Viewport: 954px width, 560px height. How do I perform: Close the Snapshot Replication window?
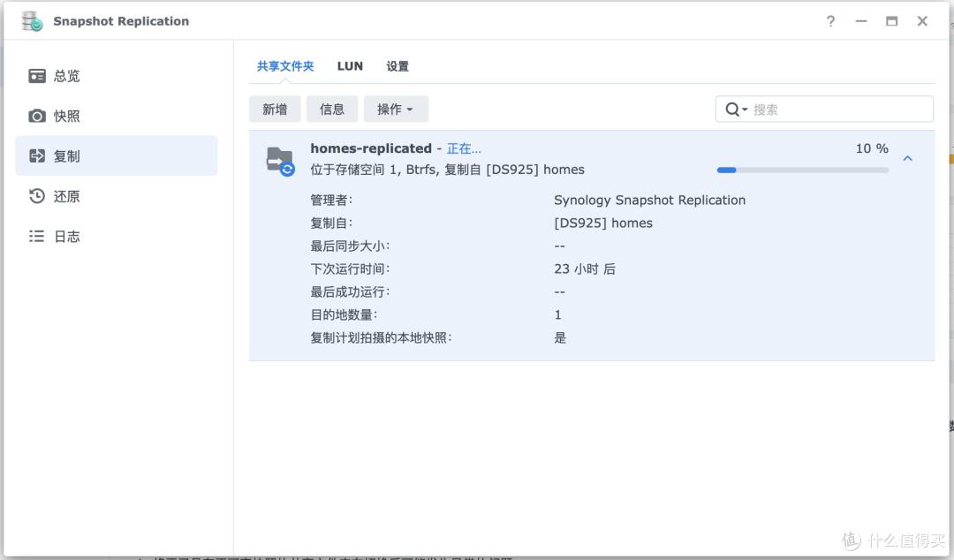click(922, 21)
